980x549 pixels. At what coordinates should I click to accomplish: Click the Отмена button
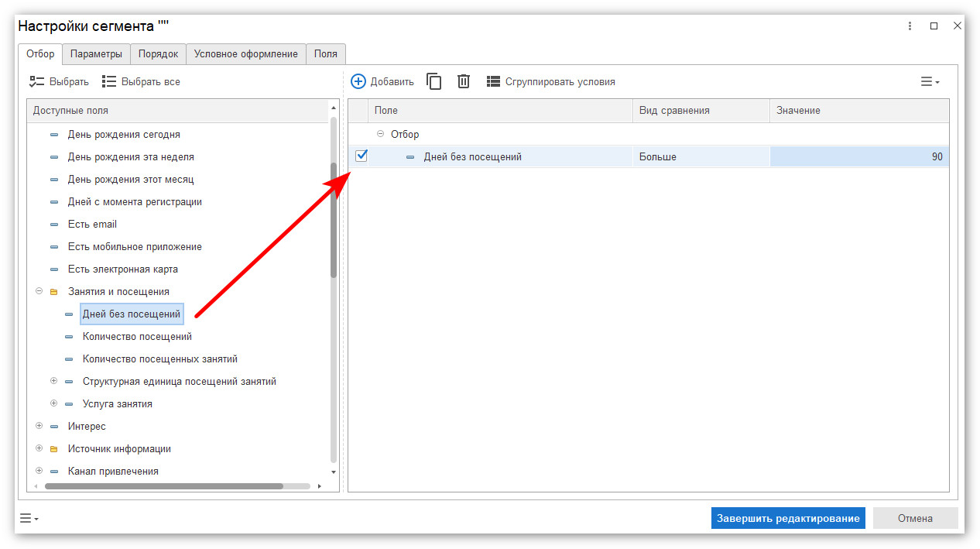(915, 518)
